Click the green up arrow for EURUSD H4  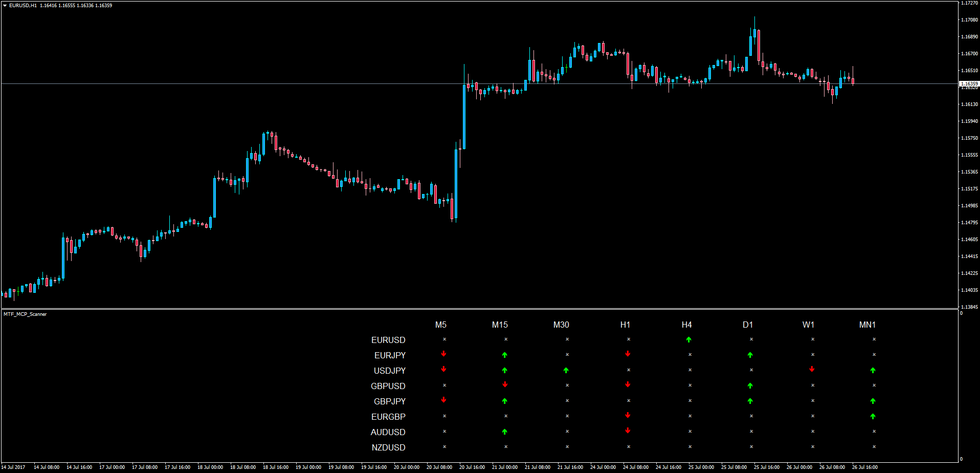click(x=688, y=339)
